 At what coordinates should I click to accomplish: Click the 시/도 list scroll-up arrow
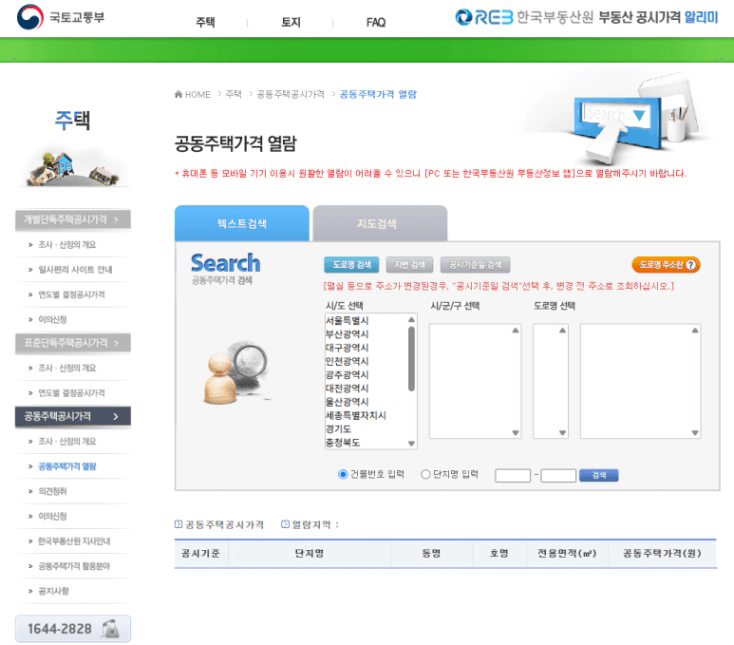(x=411, y=320)
